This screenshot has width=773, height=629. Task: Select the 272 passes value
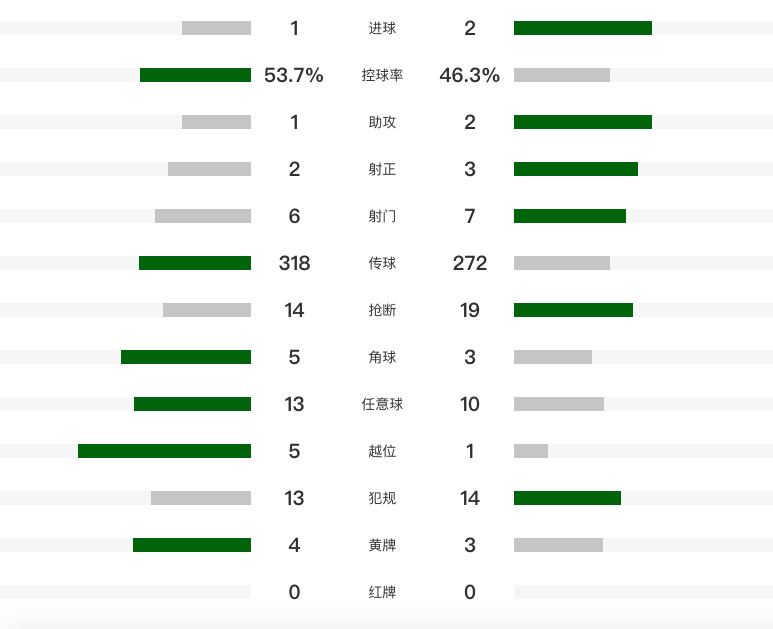tap(469, 263)
